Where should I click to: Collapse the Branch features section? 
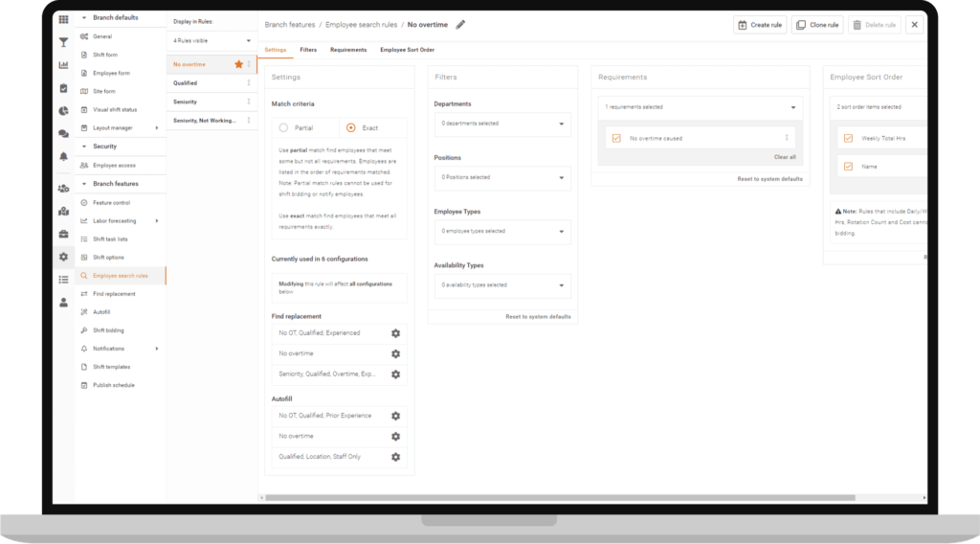pos(84,184)
